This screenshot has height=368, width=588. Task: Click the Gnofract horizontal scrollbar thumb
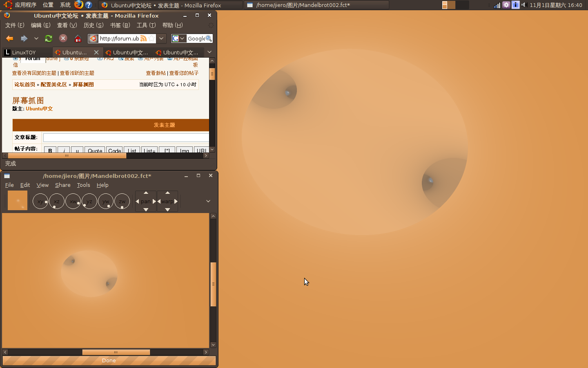click(116, 352)
